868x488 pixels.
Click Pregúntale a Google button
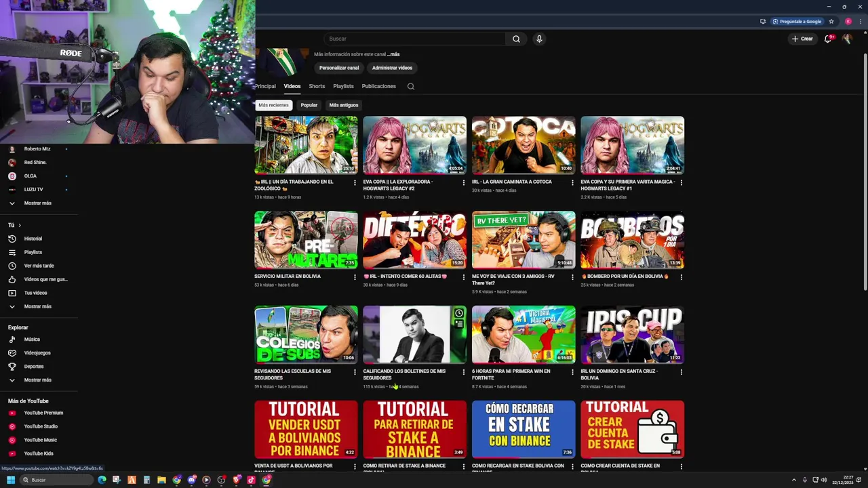coord(797,21)
